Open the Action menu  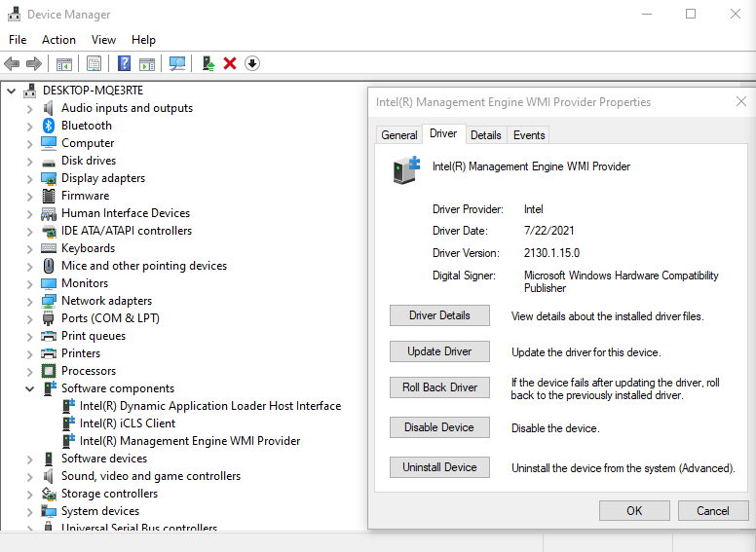tap(58, 40)
